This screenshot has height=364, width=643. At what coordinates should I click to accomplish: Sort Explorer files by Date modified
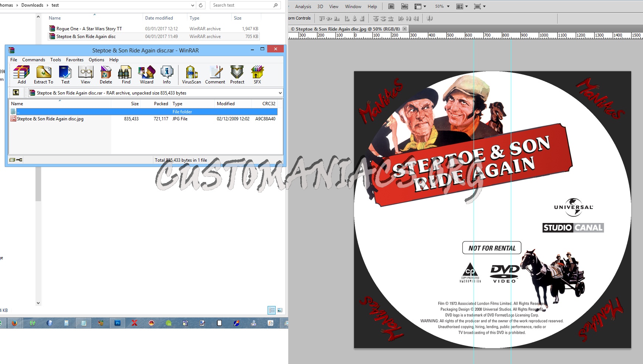tap(159, 18)
